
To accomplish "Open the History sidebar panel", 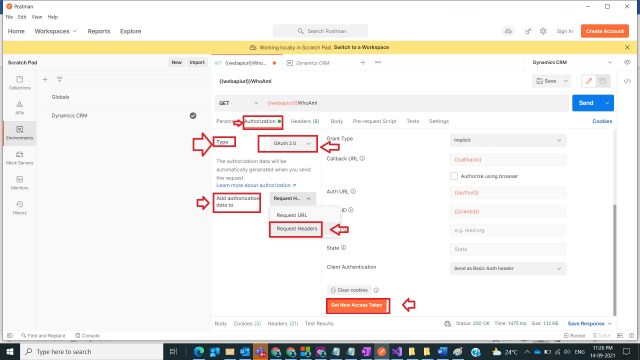I will coord(19,208).
